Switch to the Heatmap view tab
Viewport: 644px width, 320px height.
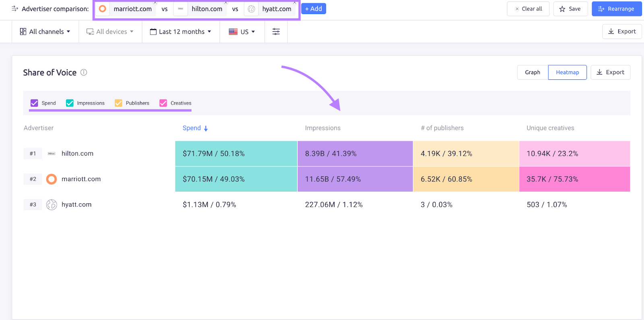[x=568, y=72]
